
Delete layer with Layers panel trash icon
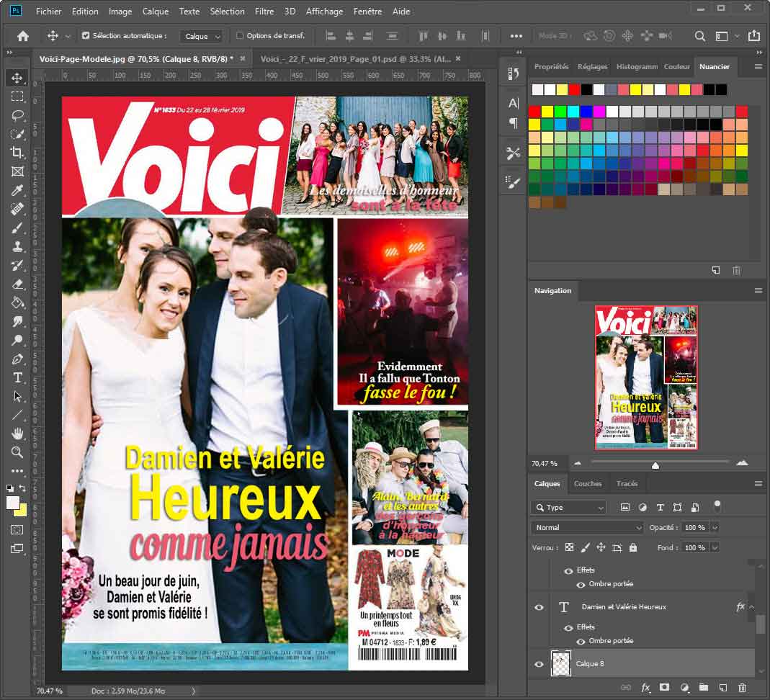click(742, 688)
